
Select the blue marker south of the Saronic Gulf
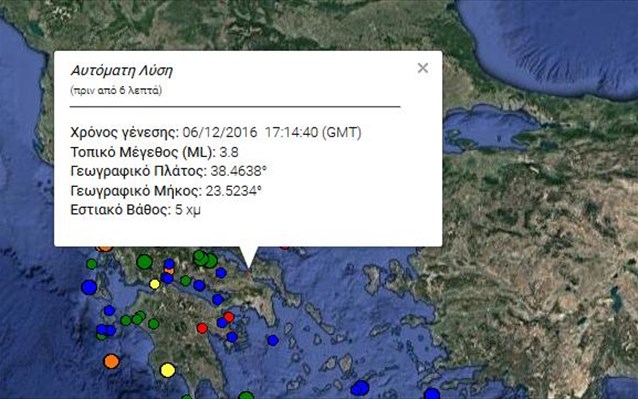point(232,337)
